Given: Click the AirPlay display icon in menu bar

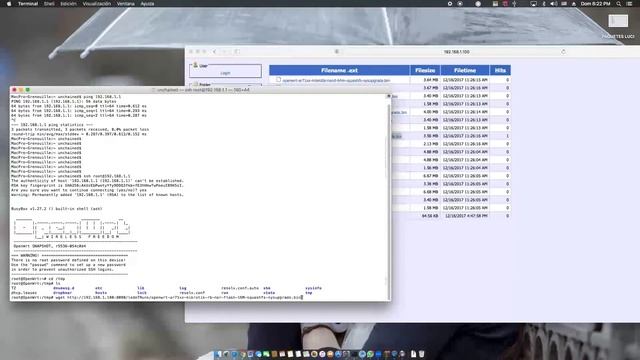Looking at the screenshot, I should pos(533,4).
